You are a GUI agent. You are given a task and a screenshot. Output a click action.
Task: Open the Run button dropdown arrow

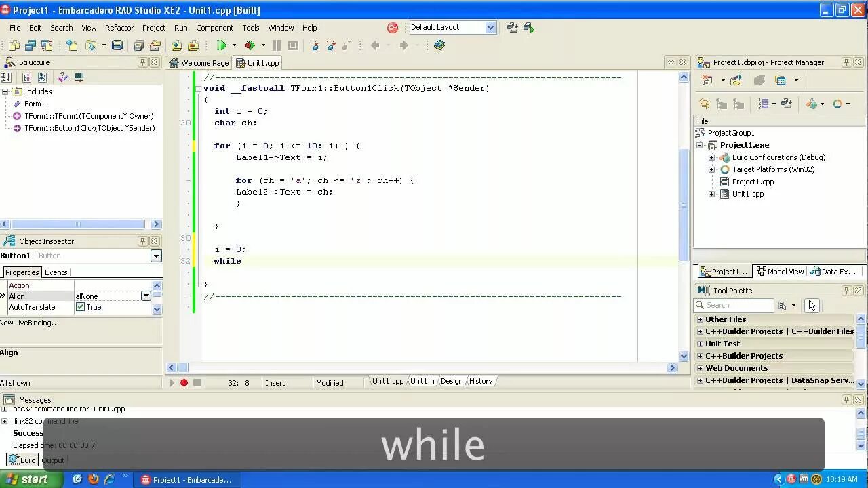(234, 45)
